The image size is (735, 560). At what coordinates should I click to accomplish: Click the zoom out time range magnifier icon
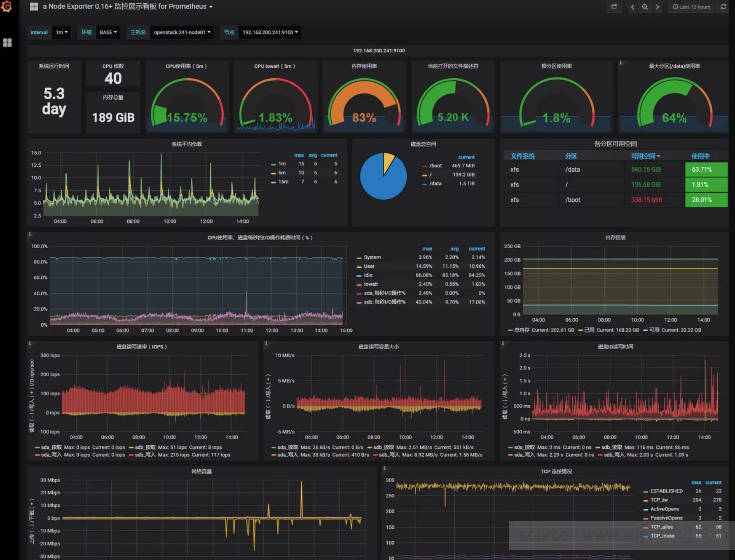(x=645, y=7)
